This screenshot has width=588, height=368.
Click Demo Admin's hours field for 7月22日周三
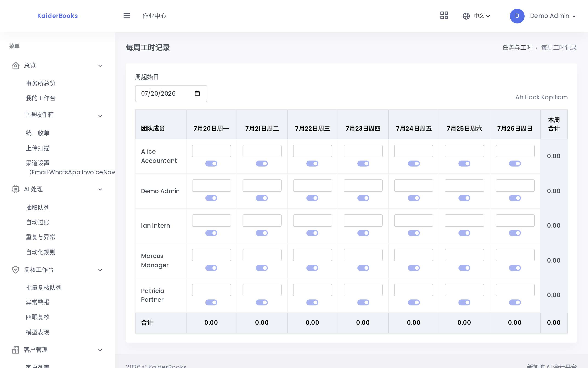[x=312, y=185]
